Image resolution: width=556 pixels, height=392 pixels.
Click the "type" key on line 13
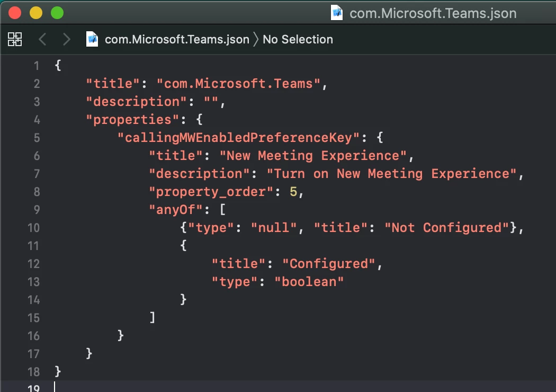[x=235, y=282]
